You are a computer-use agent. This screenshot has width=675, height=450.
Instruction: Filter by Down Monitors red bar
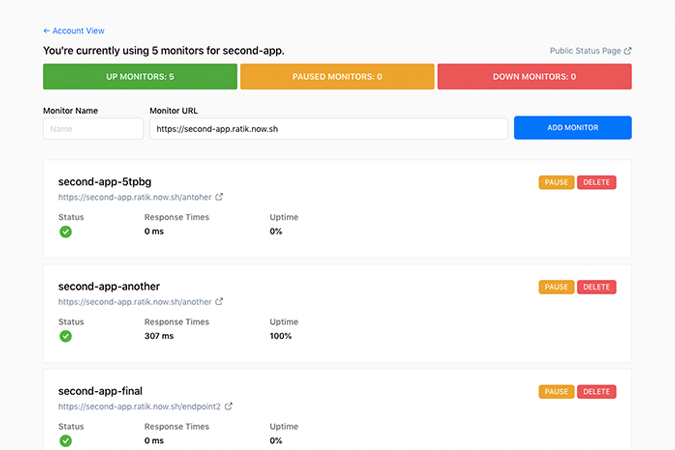coord(534,77)
